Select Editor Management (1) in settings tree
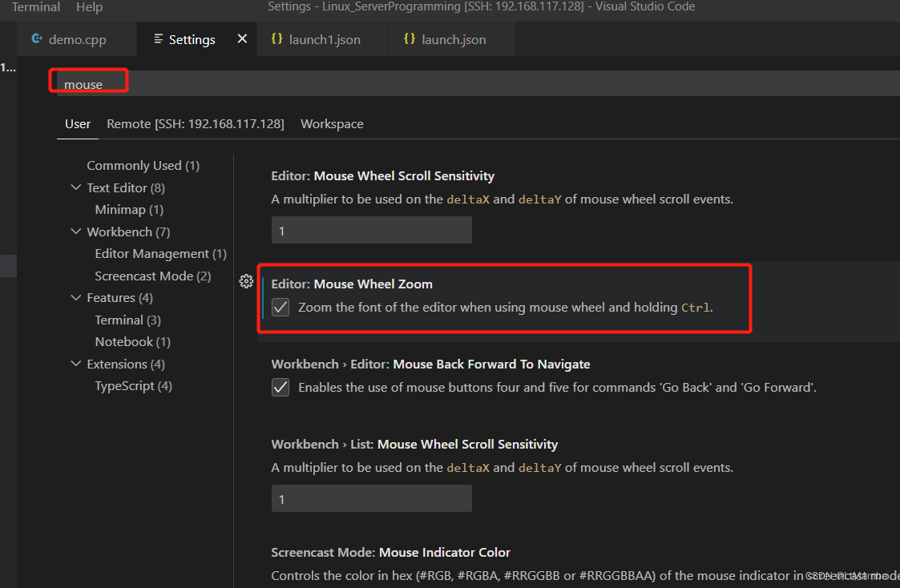Image resolution: width=900 pixels, height=588 pixels. click(161, 254)
